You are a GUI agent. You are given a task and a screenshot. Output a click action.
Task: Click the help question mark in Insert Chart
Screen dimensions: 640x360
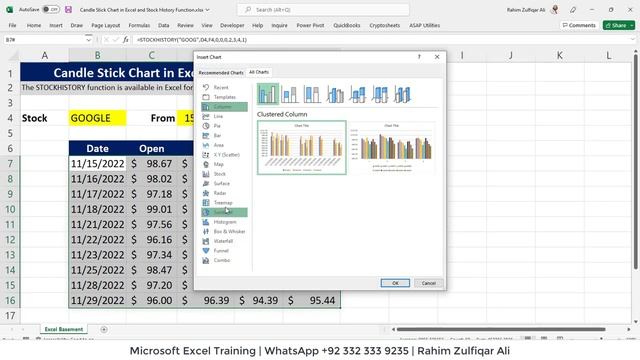[419, 57]
